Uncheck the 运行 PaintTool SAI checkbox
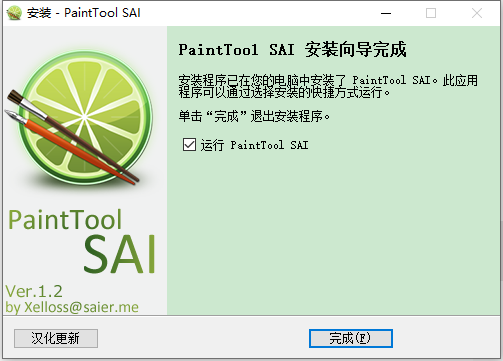503x361 pixels. click(x=189, y=145)
